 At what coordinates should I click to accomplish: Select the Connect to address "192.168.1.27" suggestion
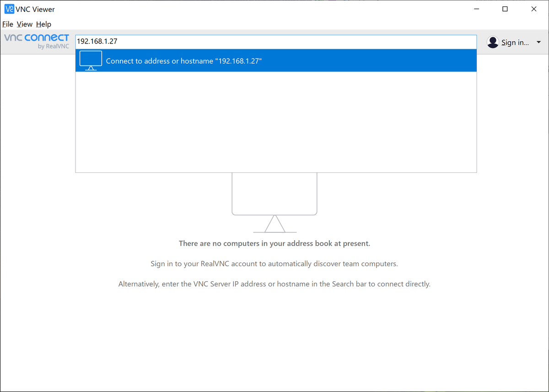pyautogui.click(x=276, y=60)
